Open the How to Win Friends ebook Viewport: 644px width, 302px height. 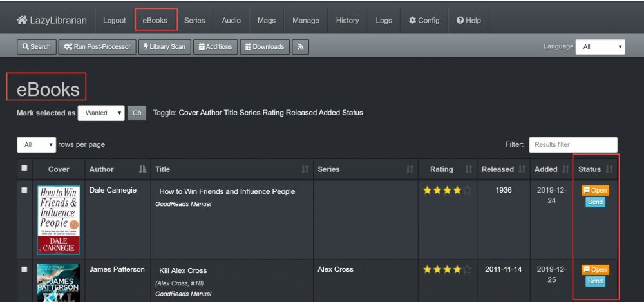[x=595, y=191]
